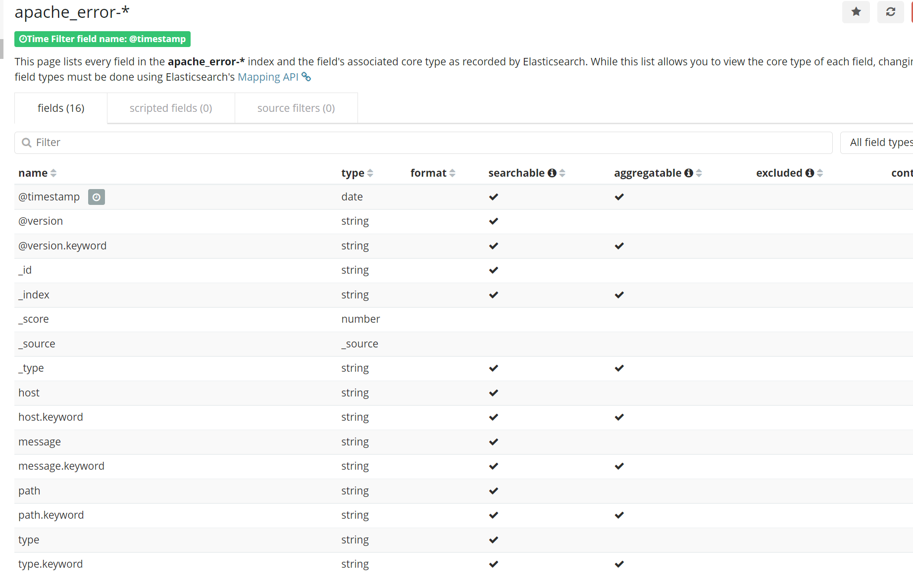Click the excluded info icon
The image size is (913, 588).
[810, 173]
